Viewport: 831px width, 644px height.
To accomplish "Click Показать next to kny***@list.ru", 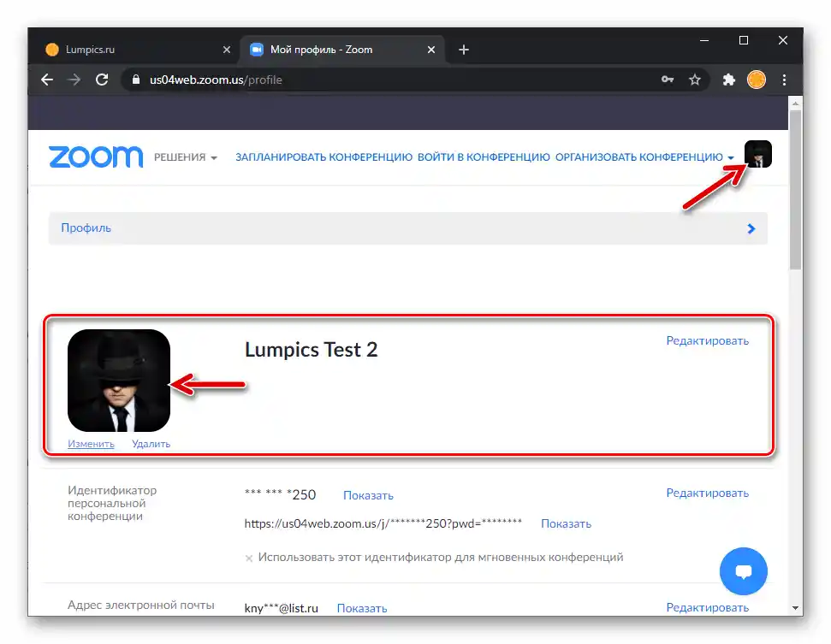I will tap(362, 609).
